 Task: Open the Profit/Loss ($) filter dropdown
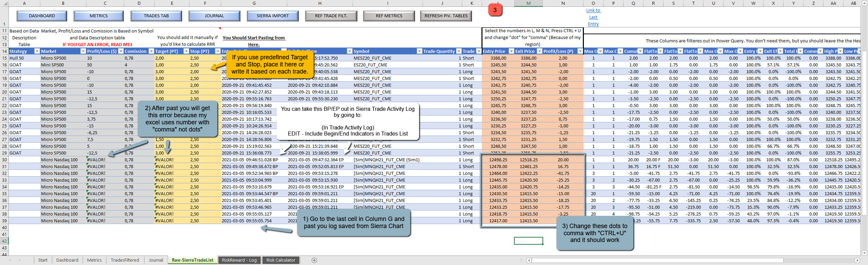coord(120,51)
